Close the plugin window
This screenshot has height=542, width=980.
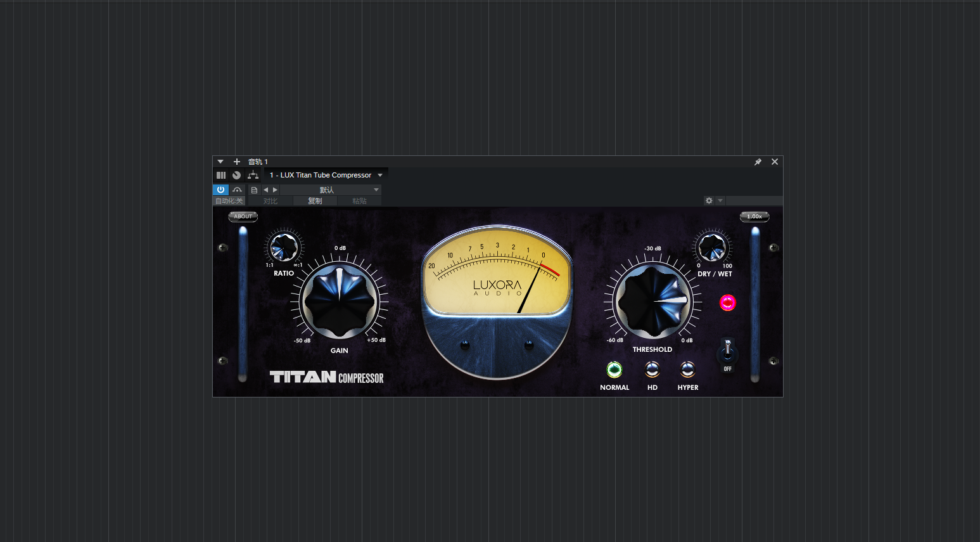[775, 162]
